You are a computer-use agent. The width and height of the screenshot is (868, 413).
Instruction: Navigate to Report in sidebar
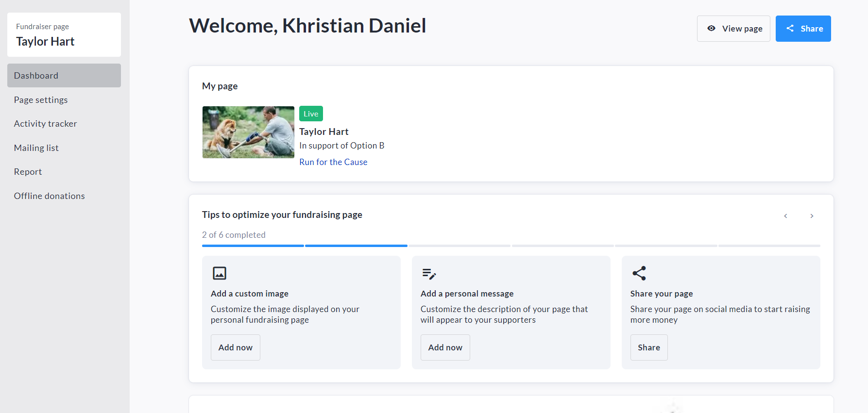(x=28, y=172)
